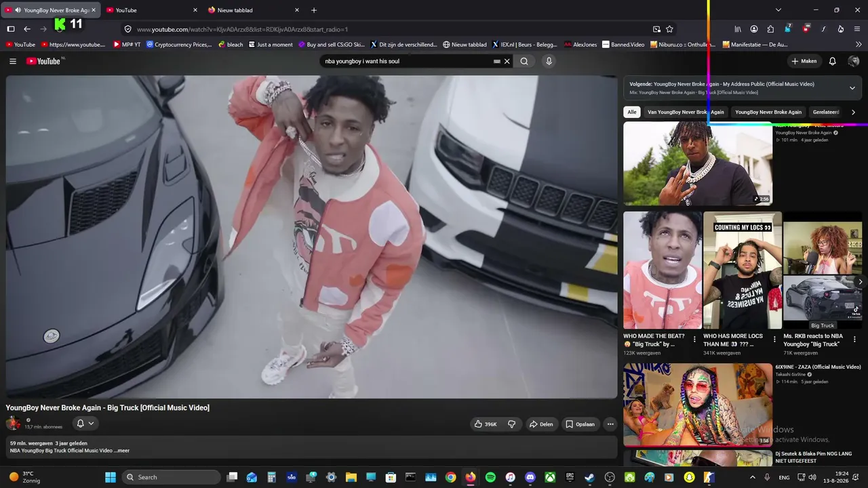
Task: Start voice search with the microphone
Action: 549,61
